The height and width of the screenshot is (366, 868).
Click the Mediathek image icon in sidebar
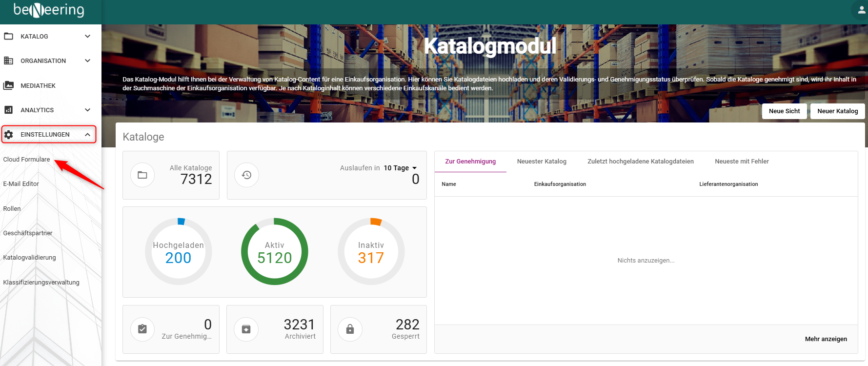9,85
